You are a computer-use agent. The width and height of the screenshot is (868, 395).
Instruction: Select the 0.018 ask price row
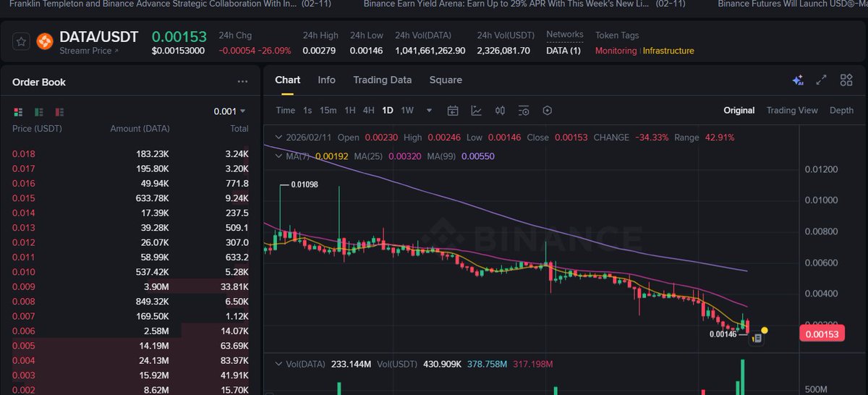coord(130,154)
